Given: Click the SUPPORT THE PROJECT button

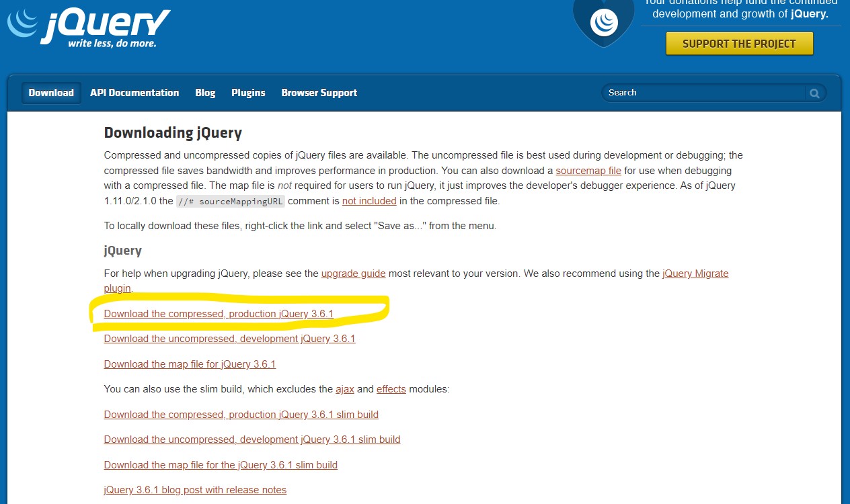Looking at the screenshot, I should pos(739,44).
